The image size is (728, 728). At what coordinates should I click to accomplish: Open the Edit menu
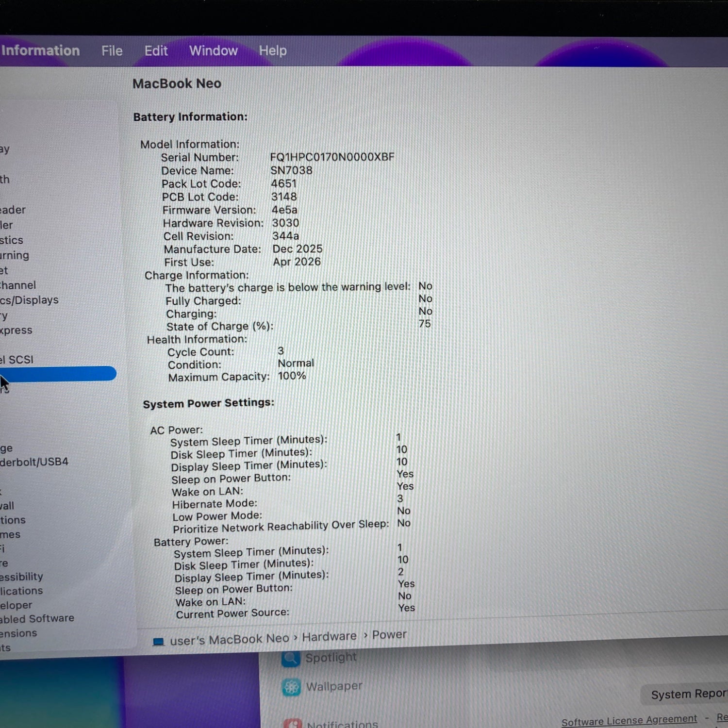[x=156, y=50]
